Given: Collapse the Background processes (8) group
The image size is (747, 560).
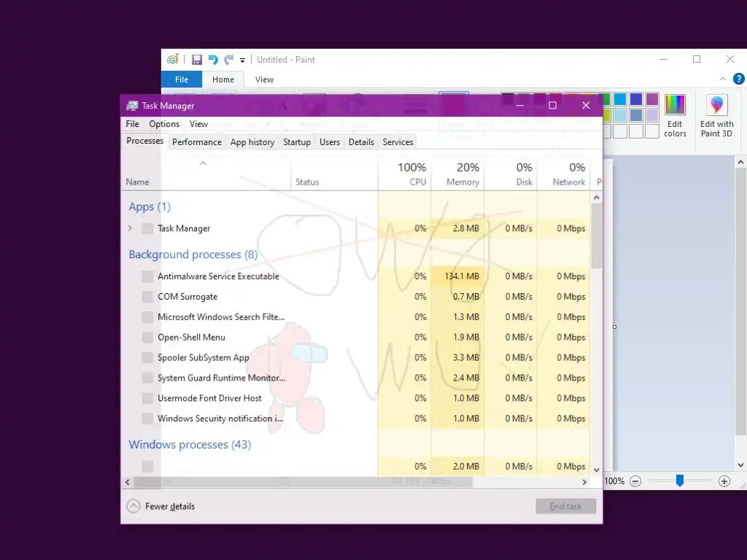Looking at the screenshot, I should pos(193,254).
